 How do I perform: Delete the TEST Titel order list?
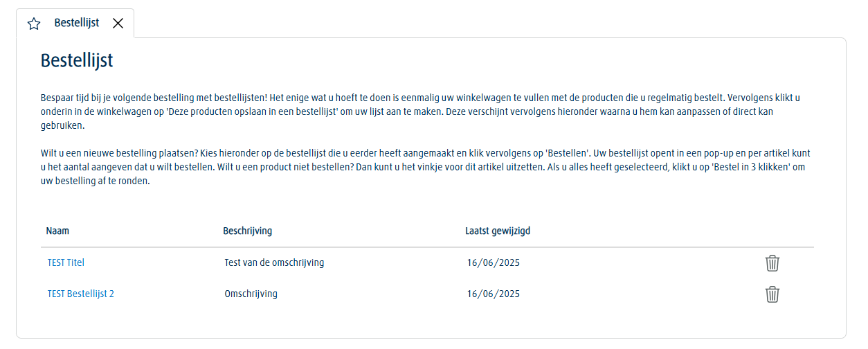coord(772,263)
